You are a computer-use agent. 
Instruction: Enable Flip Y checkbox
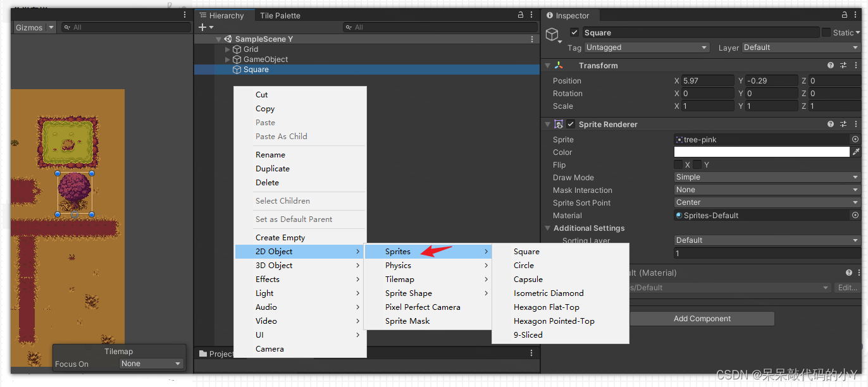[x=697, y=164]
